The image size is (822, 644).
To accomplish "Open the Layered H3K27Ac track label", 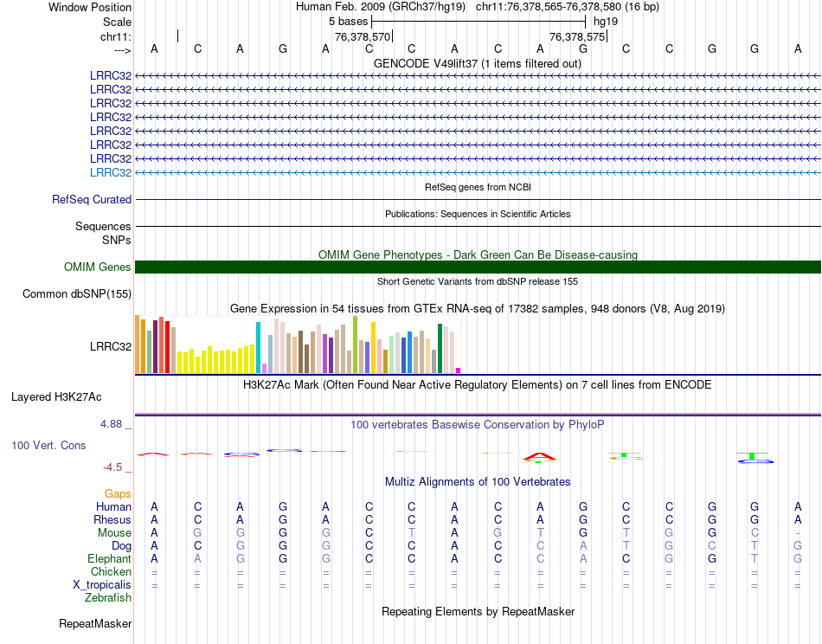I will click(56, 397).
